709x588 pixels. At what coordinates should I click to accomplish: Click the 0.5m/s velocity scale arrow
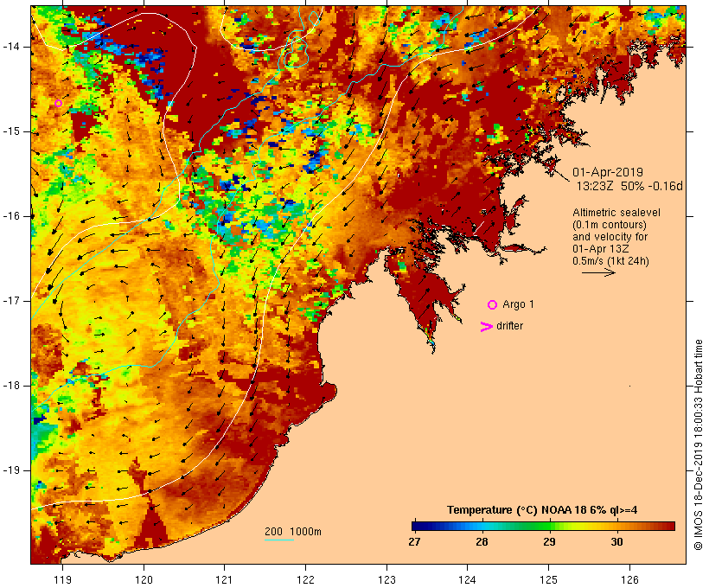(x=598, y=272)
